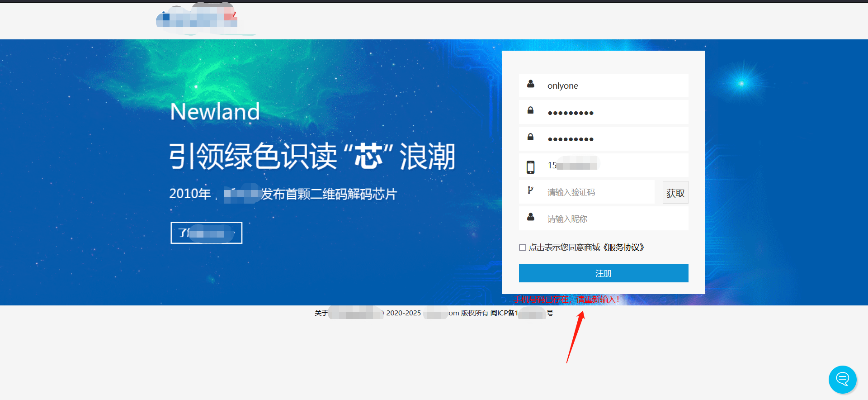Click the verification code input field

pyautogui.click(x=587, y=192)
